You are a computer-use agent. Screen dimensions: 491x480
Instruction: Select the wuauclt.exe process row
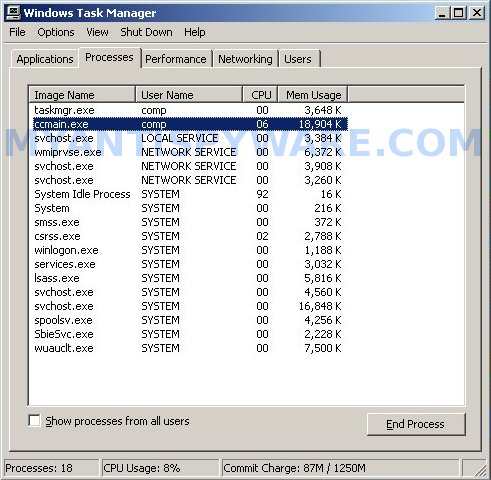tap(190, 348)
